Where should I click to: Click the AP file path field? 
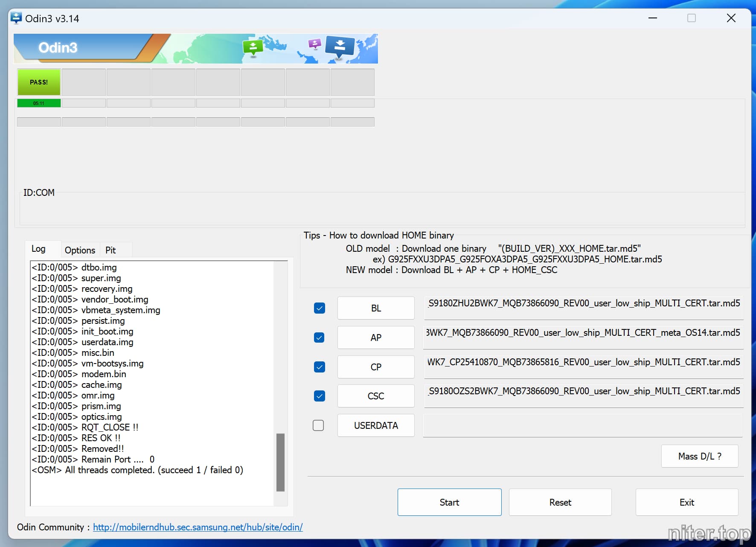(x=584, y=338)
